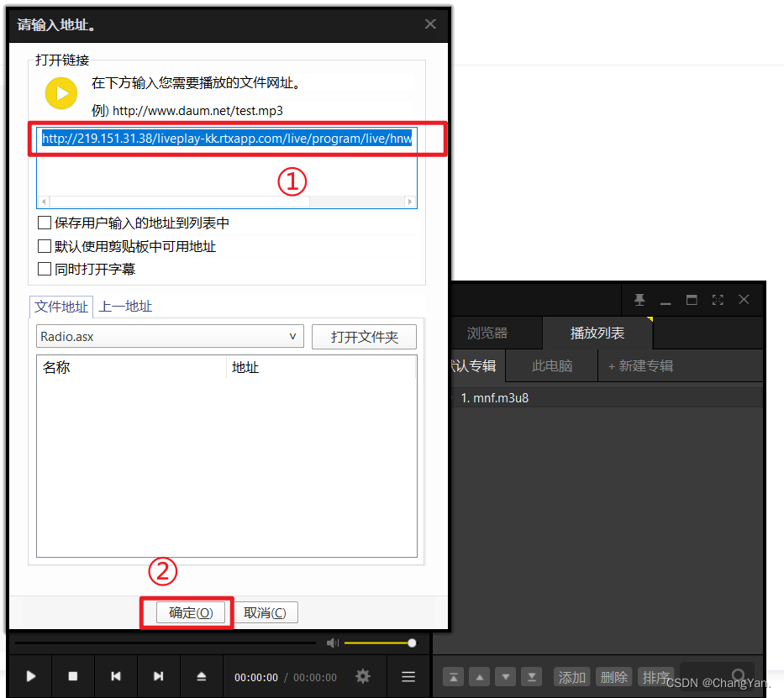Open the 文件地址 tab
This screenshot has height=698, width=784.
61,307
